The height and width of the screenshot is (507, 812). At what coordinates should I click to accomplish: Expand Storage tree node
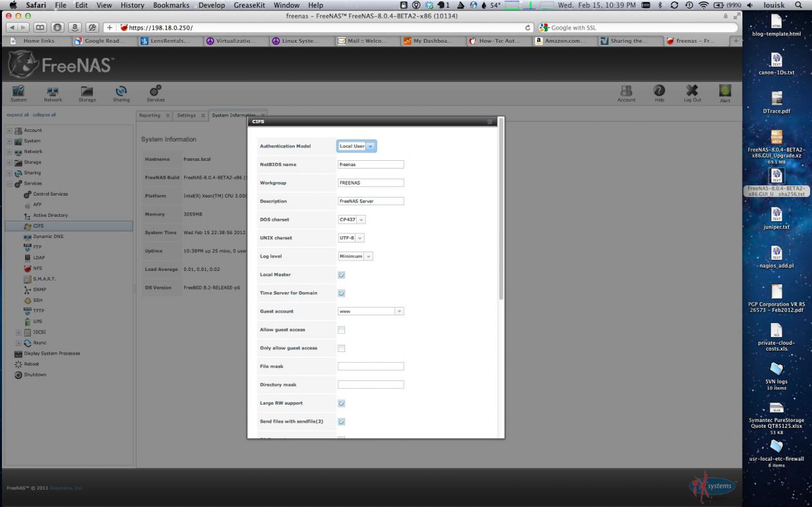(9, 162)
